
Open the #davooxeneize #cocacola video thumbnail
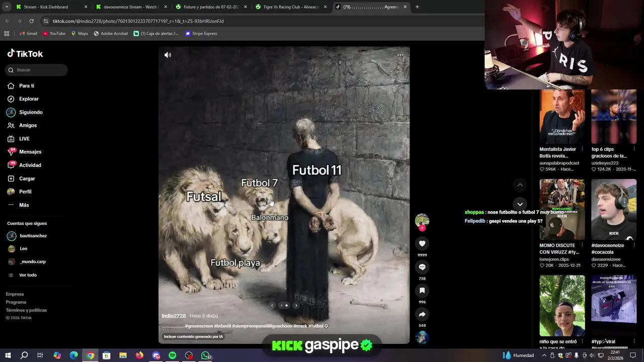614,209
